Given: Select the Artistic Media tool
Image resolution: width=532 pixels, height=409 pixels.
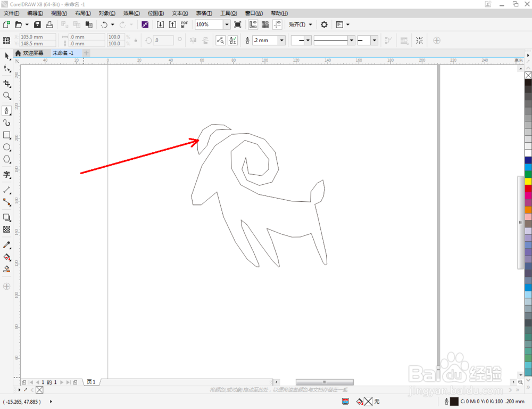Looking at the screenshot, I should click(7, 122).
